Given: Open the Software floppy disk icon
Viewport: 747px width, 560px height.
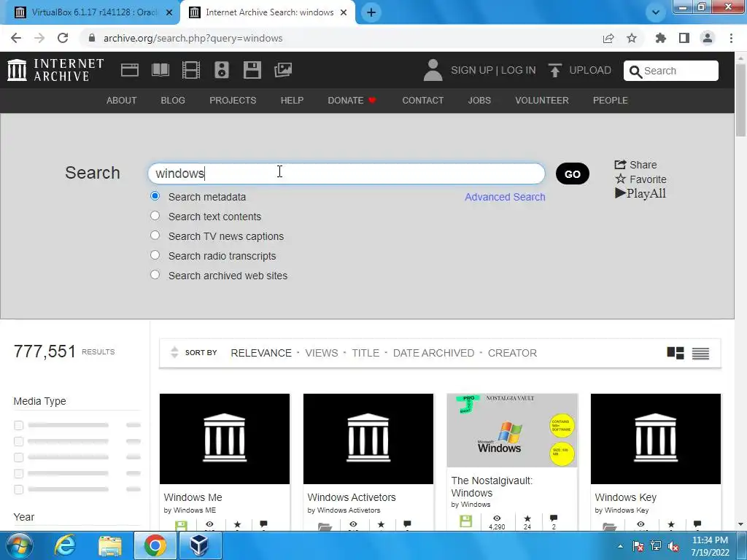Looking at the screenshot, I should tap(252, 70).
